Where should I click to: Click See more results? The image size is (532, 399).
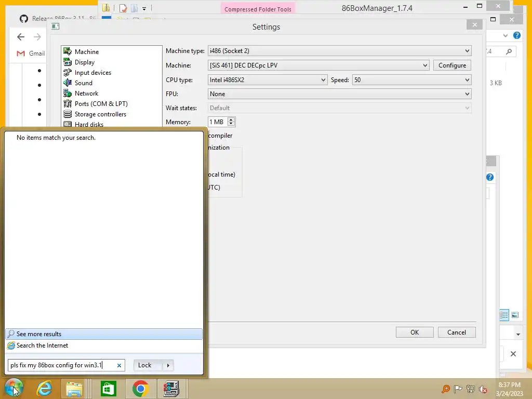coord(104,334)
